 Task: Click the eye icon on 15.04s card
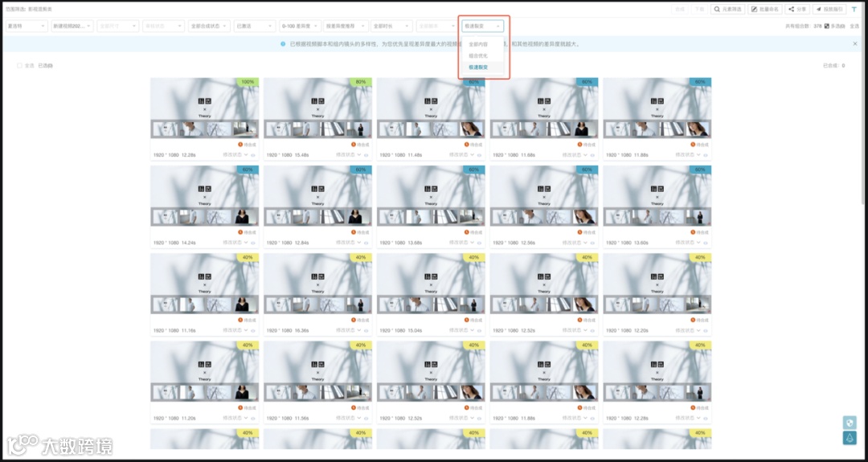(x=479, y=331)
